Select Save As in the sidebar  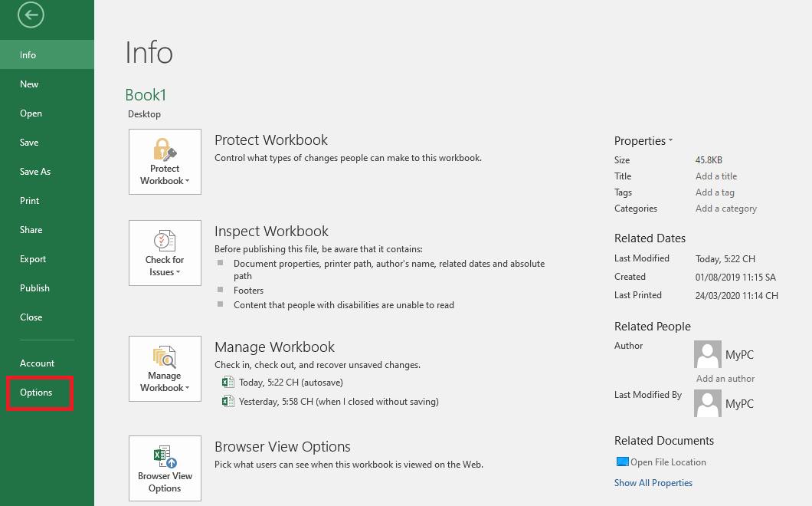click(35, 172)
